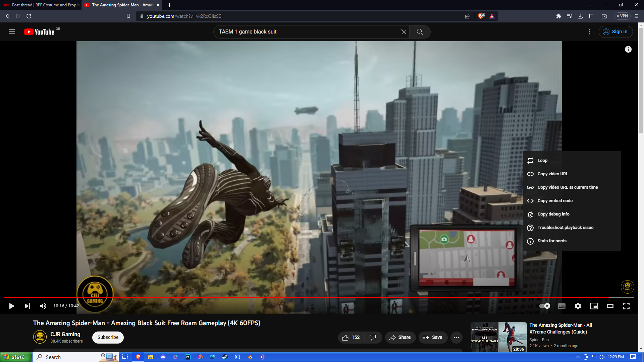Open the CJR Gaming channel name link
The width and height of the screenshot is (644, 362).
(65, 335)
